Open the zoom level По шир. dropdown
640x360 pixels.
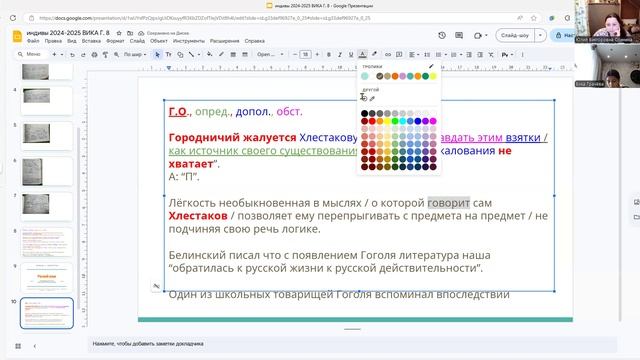pyautogui.click(x=135, y=55)
